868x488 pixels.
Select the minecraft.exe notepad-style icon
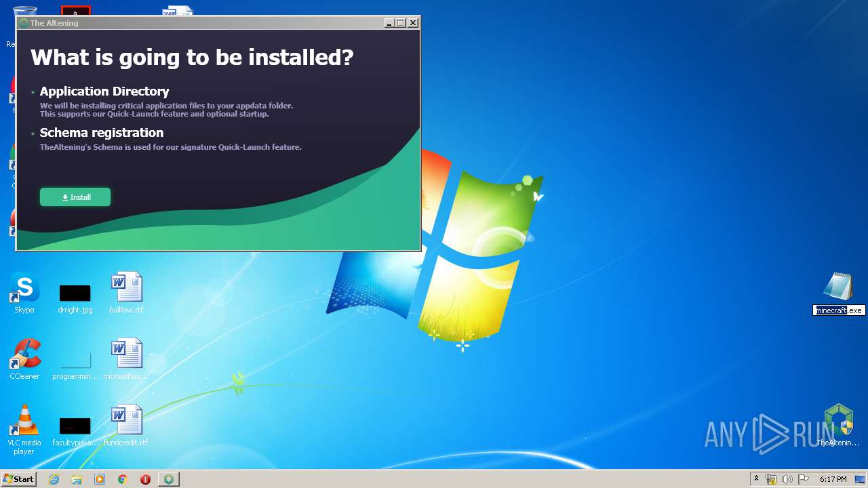pos(838,287)
